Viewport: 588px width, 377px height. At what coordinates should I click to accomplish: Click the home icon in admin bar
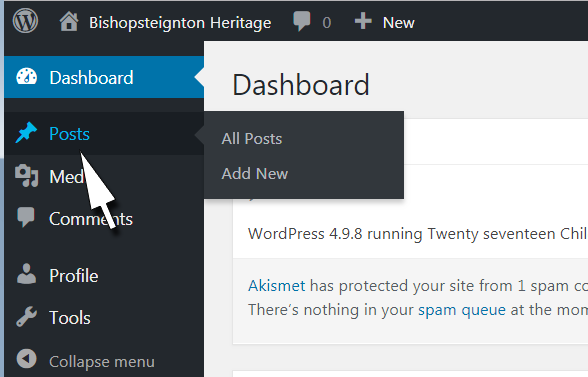coord(69,21)
